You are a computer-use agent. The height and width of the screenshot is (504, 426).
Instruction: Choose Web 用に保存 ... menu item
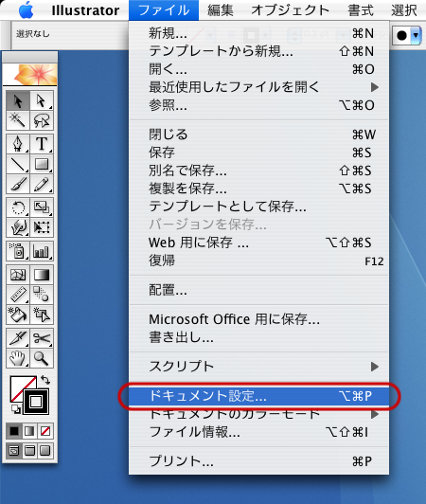(259, 243)
